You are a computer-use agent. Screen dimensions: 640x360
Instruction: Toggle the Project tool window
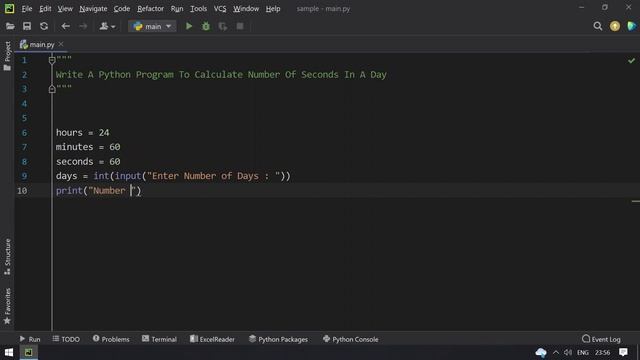pos(7,56)
